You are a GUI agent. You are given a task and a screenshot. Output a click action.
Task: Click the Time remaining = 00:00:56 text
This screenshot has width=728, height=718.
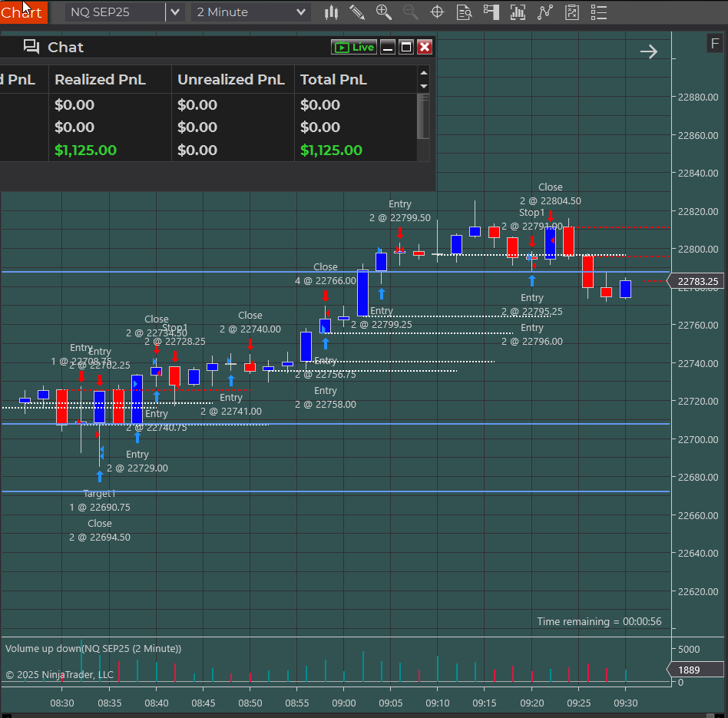[599, 621]
